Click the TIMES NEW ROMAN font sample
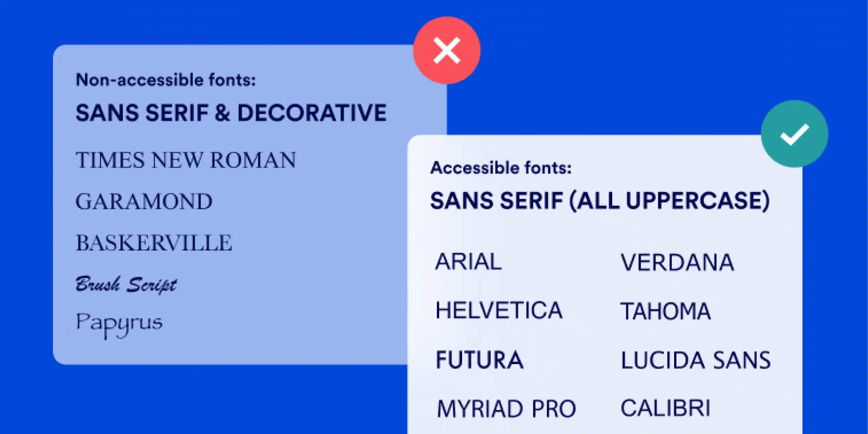This screenshot has height=434, width=868. pyautogui.click(x=186, y=160)
